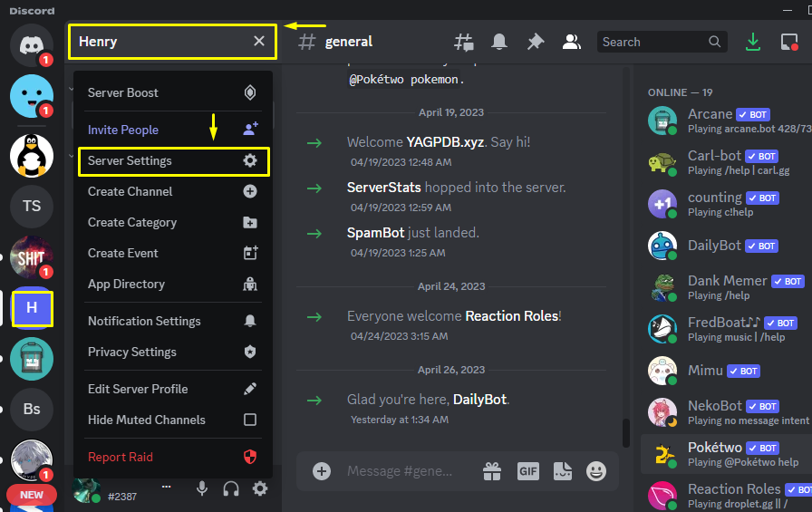Open the gift Nitro icon
Image resolution: width=812 pixels, height=512 pixels.
tap(492, 471)
